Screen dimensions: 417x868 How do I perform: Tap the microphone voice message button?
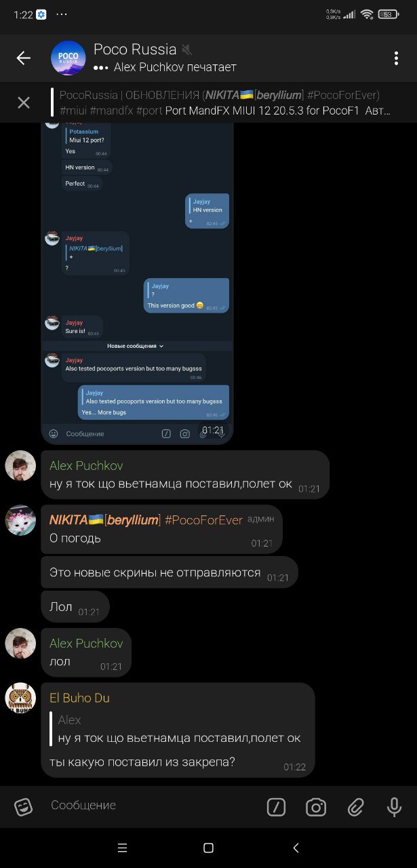(x=395, y=806)
